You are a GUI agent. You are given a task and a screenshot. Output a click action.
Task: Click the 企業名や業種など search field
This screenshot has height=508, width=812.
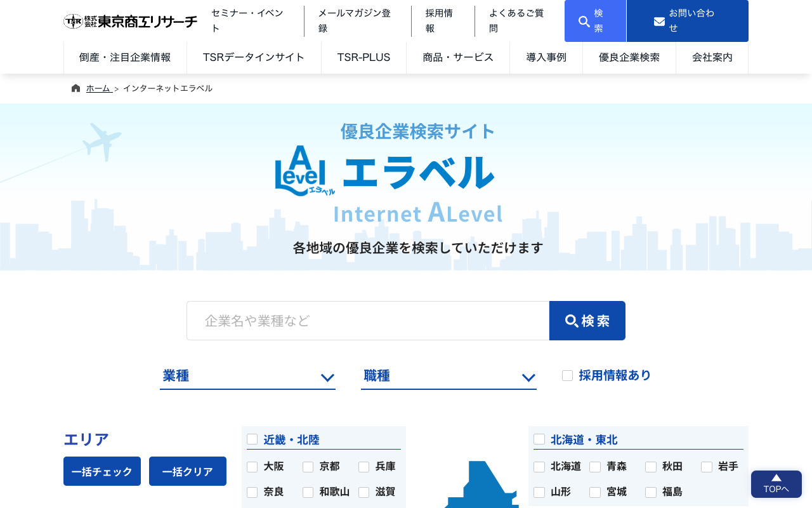[368, 321]
